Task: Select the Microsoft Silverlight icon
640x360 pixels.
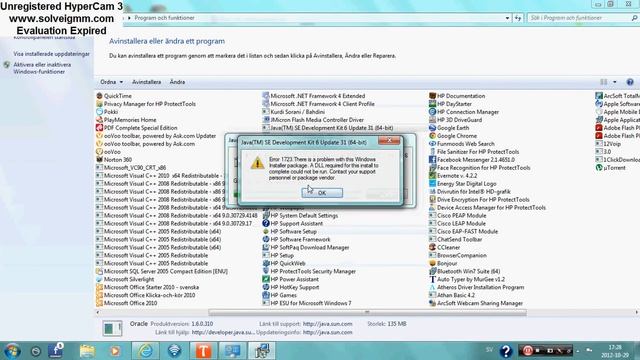Action: 99,279
